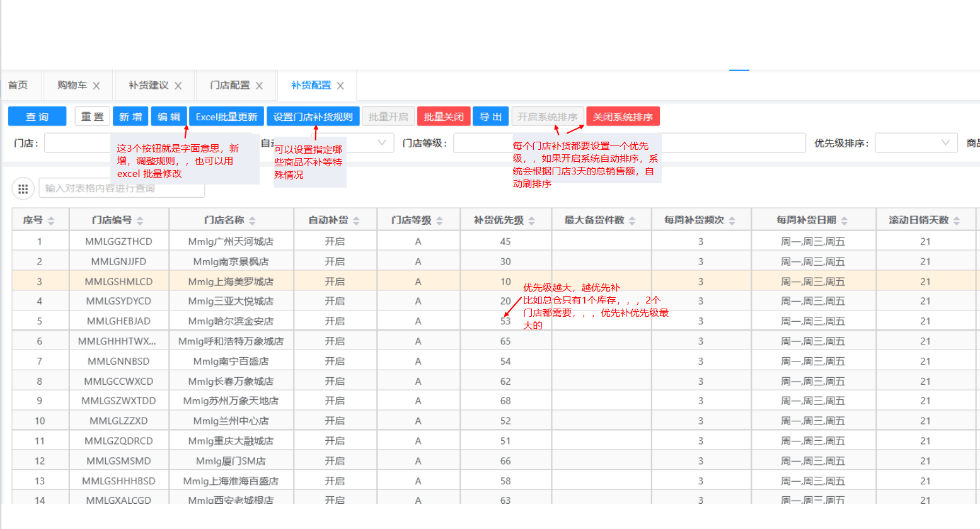Expand the 优先级排序 dropdown
Viewport: 980px width, 529px height.
point(945,143)
